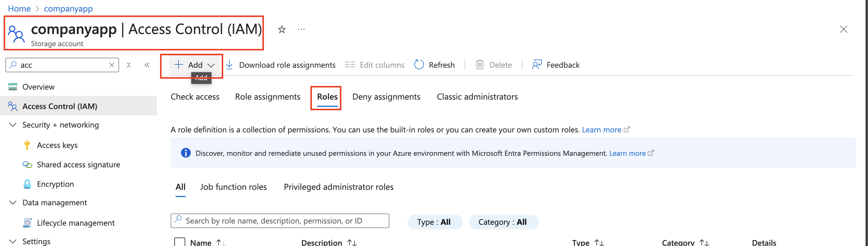Image resolution: width=868 pixels, height=246 pixels.
Task: Select Privileged administrator roles sub-tab
Action: click(338, 187)
